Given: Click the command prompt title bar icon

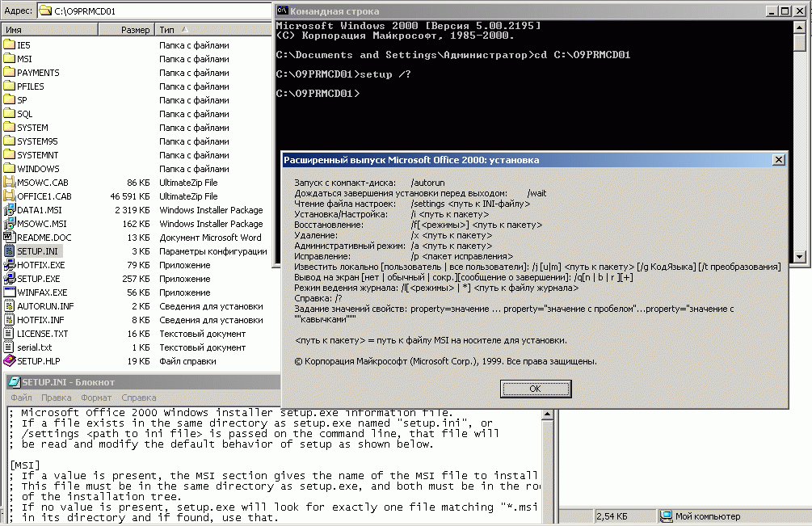Looking at the screenshot, I should click(x=282, y=11).
